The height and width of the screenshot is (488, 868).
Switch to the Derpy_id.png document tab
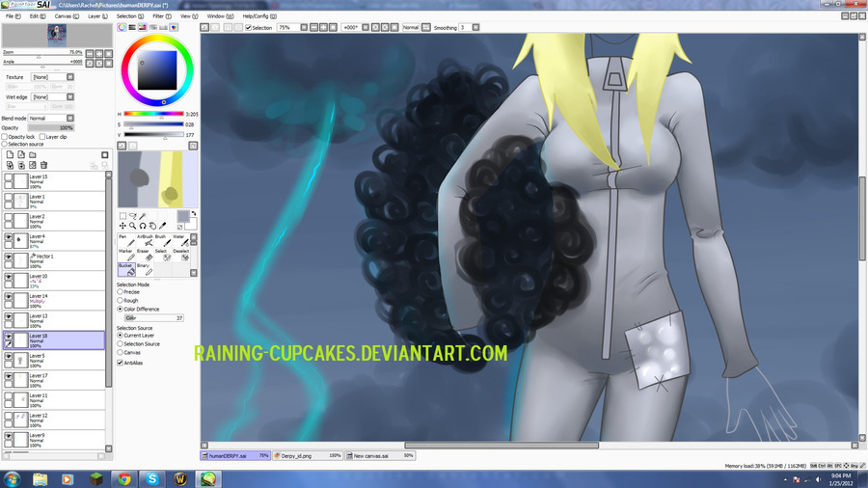(308, 456)
